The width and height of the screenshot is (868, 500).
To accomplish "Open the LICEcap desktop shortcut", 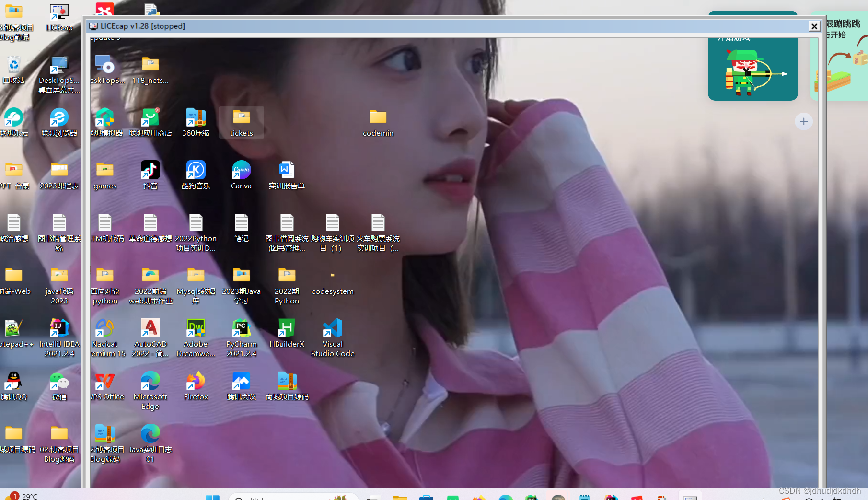I will click(59, 17).
